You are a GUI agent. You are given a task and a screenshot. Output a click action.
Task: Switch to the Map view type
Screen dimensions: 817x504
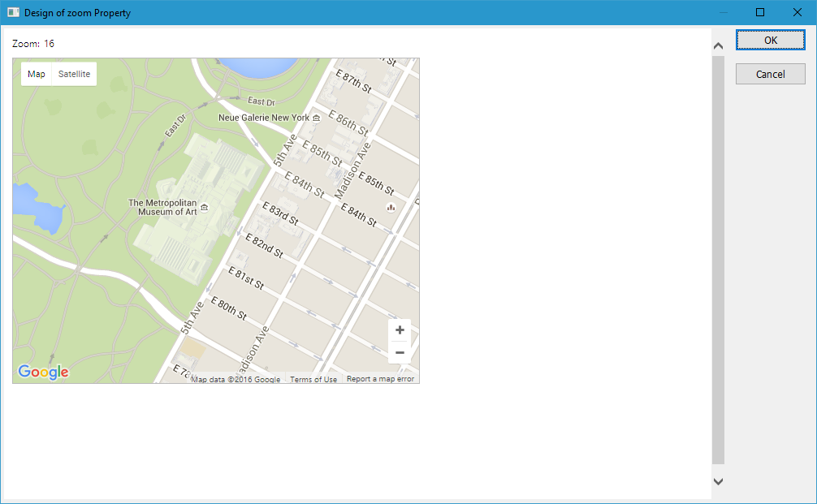[x=37, y=74]
